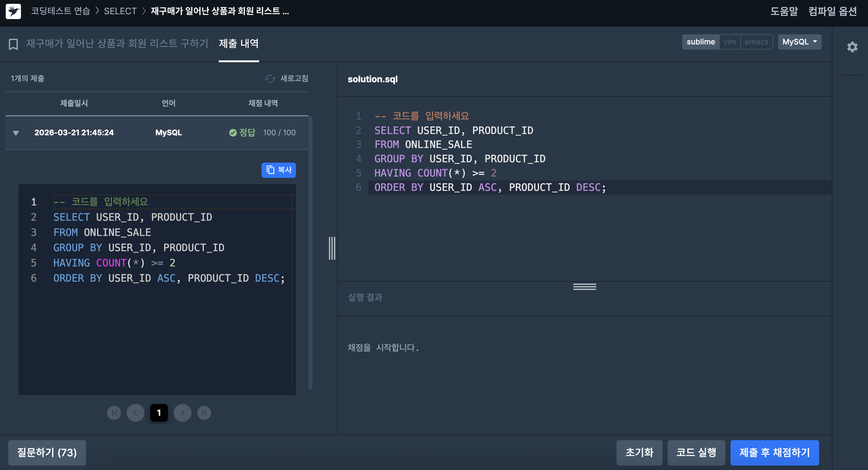Open the MySQL language dropdown
Image resolution: width=868 pixels, height=470 pixels.
[799, 42]
